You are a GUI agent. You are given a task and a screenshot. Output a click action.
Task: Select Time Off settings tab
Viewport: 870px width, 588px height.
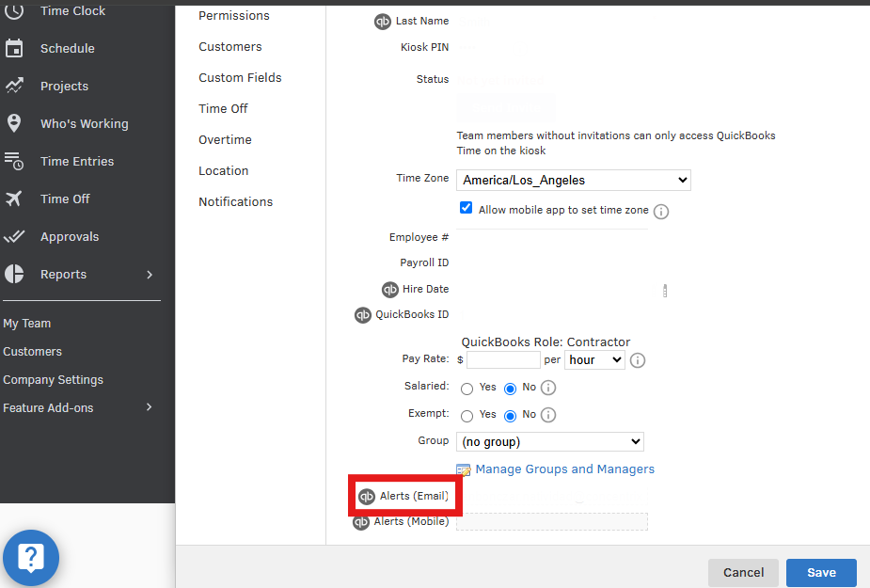[223, 109]
